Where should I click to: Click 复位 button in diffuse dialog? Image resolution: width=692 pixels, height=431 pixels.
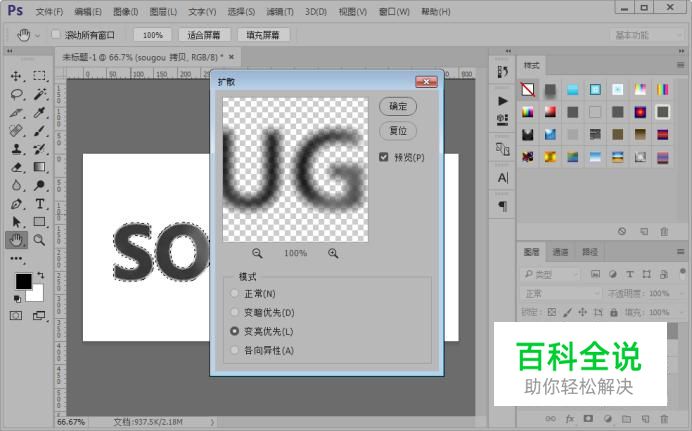click(398, 131)
